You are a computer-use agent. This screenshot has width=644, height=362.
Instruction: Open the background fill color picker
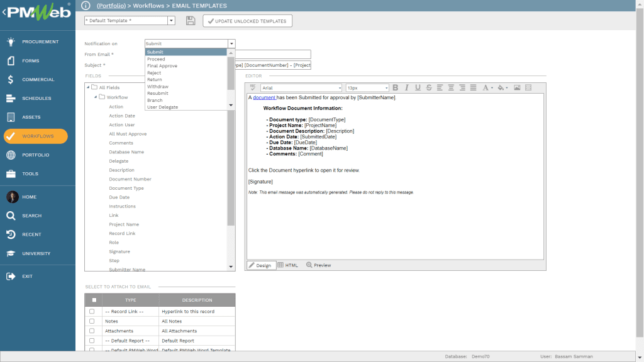[502, 87]
